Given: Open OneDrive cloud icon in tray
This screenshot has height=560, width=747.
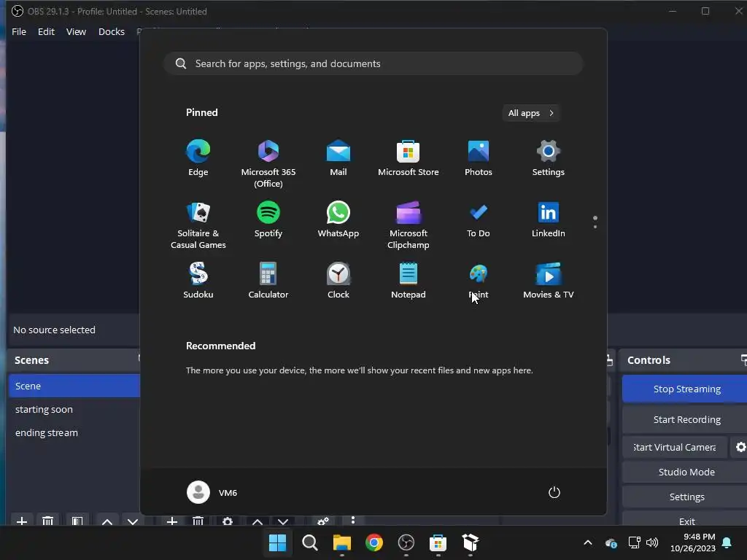Looking at the screenshot, I should point(611,542).
